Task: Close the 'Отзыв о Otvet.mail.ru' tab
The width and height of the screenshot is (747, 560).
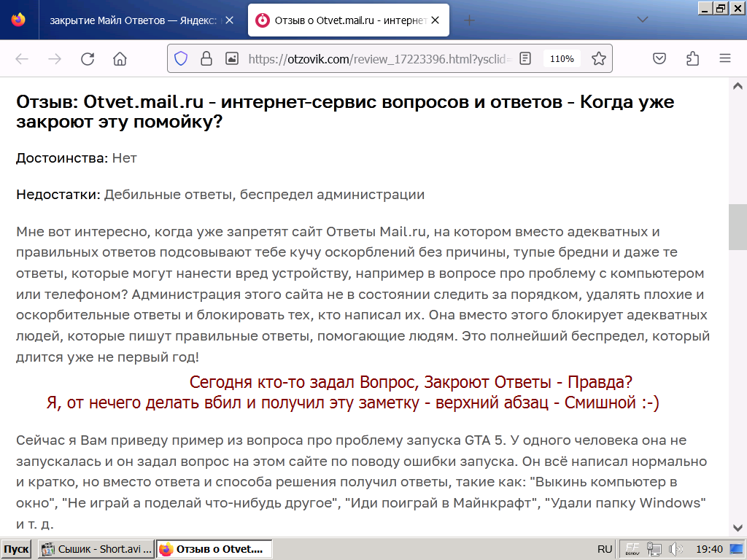Action: pos(435,20)
